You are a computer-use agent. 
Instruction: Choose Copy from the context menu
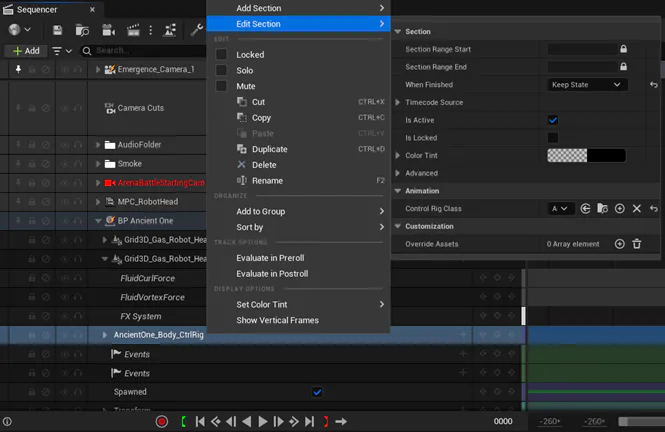click(x=298, y=118)
